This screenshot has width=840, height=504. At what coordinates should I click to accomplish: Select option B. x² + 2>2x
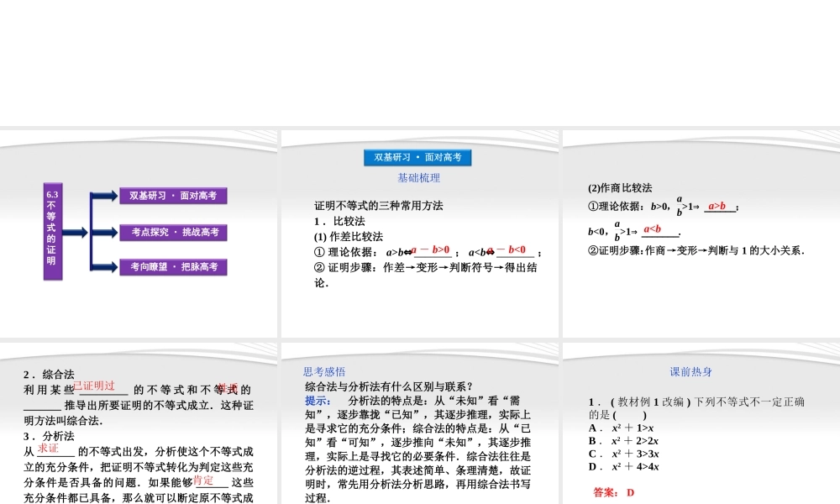(x=623, y=441)
